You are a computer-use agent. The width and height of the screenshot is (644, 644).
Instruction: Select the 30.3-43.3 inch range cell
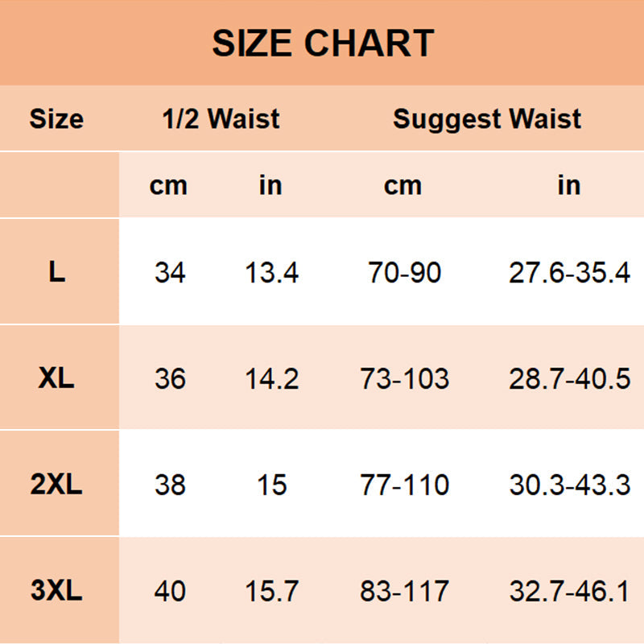568,485
